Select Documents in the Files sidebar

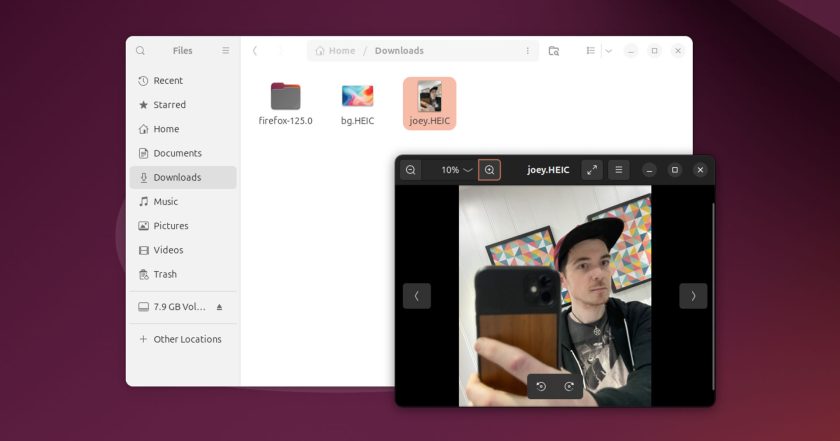[183, 153]
